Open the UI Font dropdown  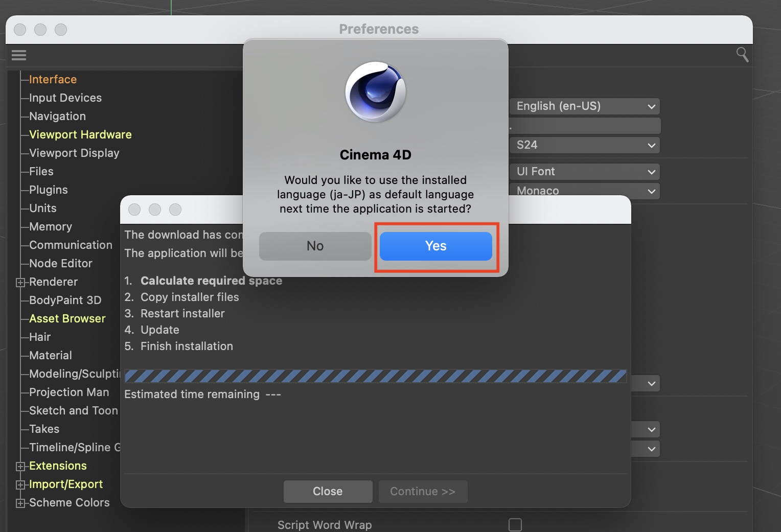pyautogui.click(x=585, y=172)
